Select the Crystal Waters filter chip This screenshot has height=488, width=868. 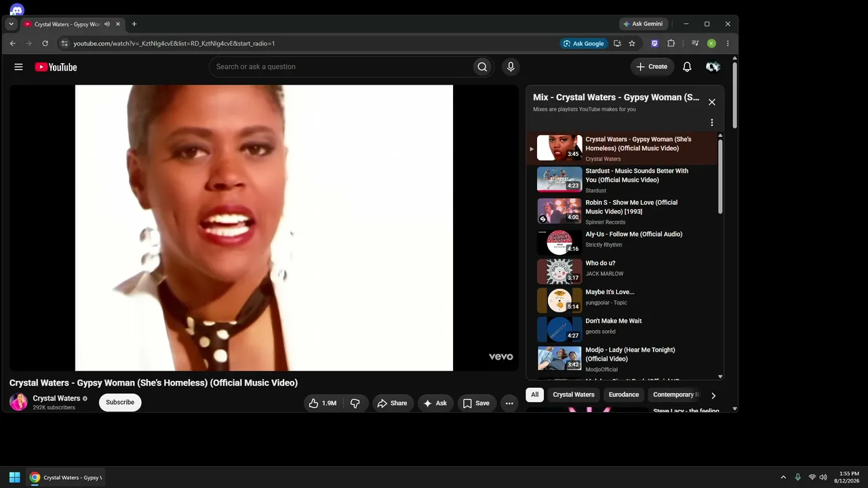click(573, 394)
